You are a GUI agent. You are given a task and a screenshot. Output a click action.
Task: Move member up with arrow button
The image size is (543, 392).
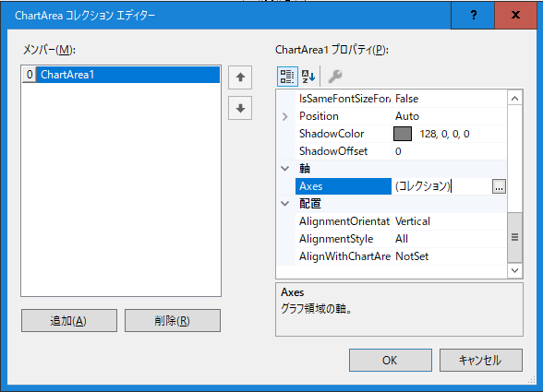tap(240, 77)
